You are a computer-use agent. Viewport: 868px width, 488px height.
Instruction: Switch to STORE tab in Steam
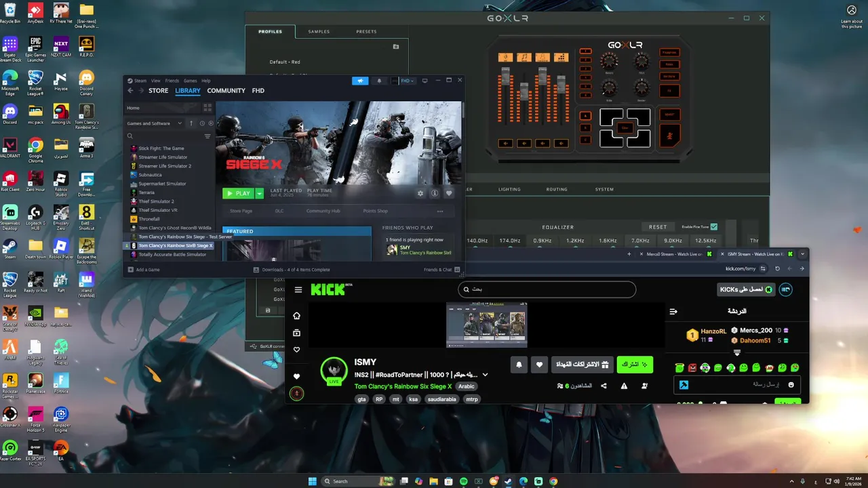tap(158, 91)
